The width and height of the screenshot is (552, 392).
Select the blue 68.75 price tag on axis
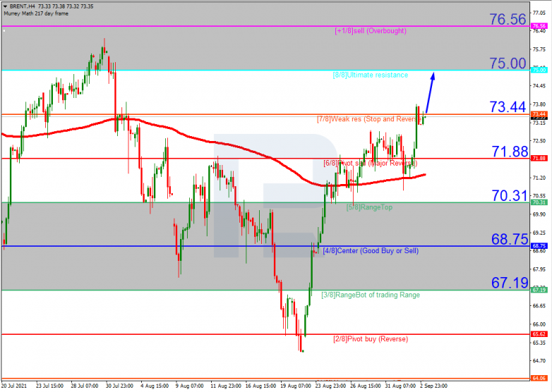[x=539, y=246]
